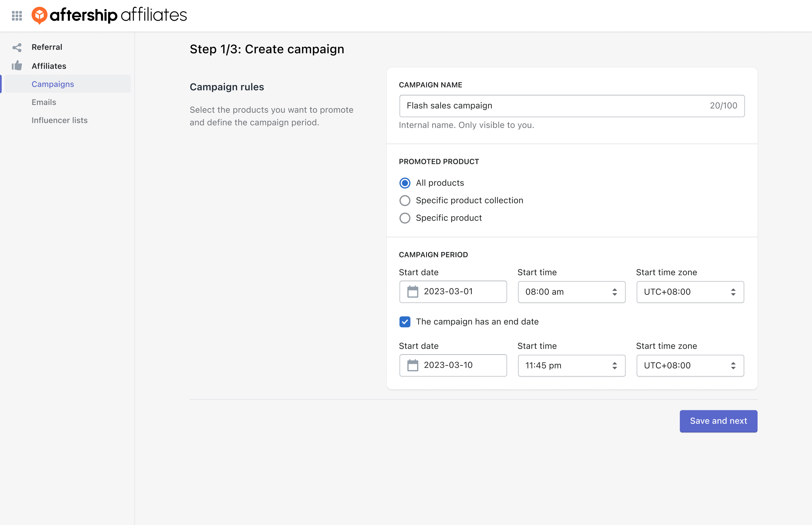Screen dimensions: 812x525
Task: Select the All products radio button
Action: [x=405, y=182]
